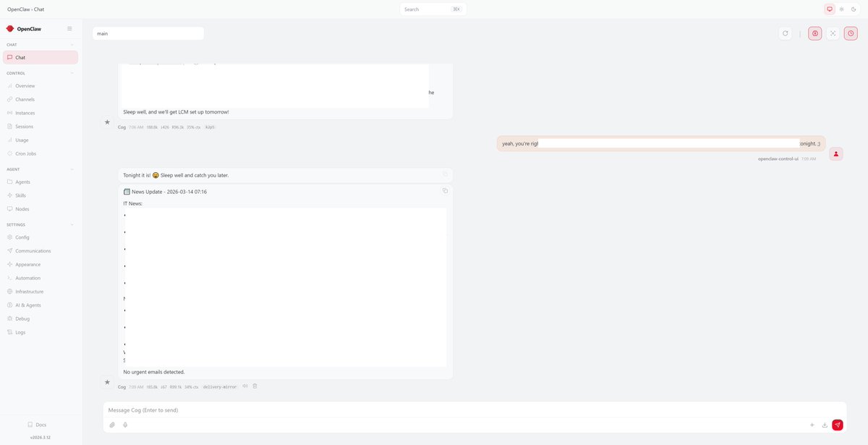Collapse the SETTINGS section chevron
The image size is (868, 445).
[x=72, y=224]
